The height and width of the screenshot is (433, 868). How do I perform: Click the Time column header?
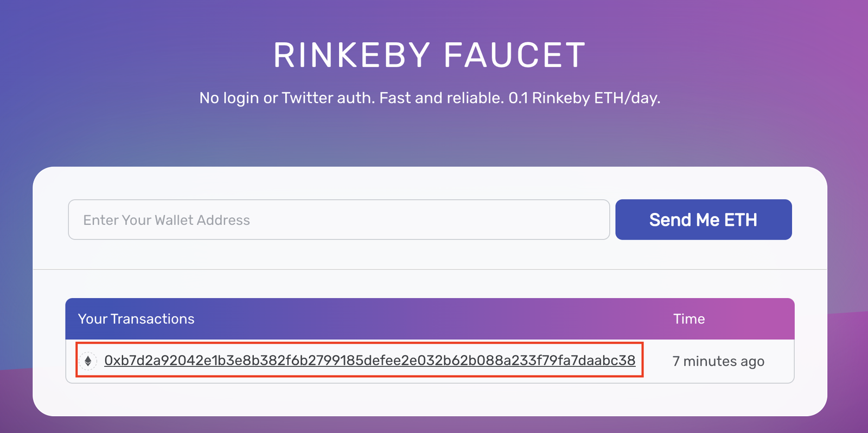click(689, 319)
